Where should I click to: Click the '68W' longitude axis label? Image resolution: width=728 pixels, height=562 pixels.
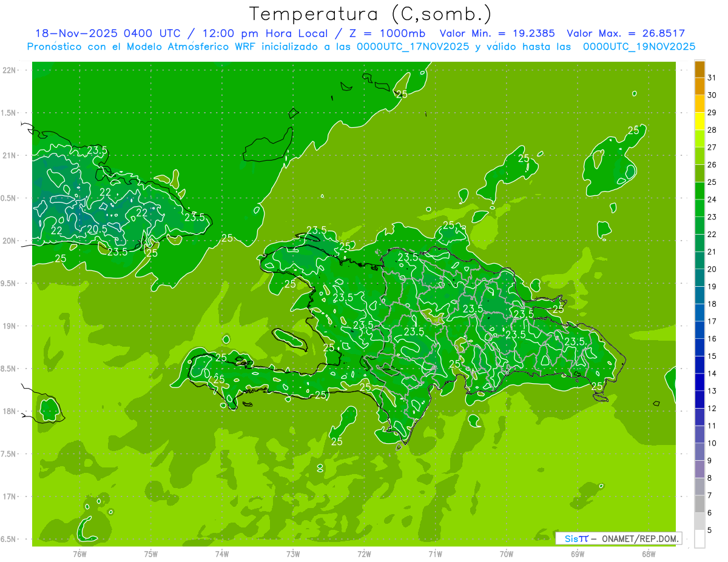pos(649,554)
